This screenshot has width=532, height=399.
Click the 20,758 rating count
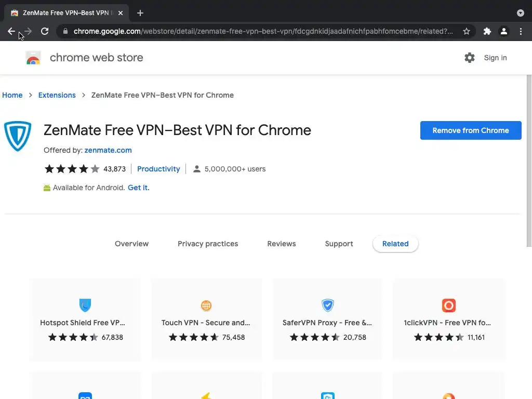point(354,337)
